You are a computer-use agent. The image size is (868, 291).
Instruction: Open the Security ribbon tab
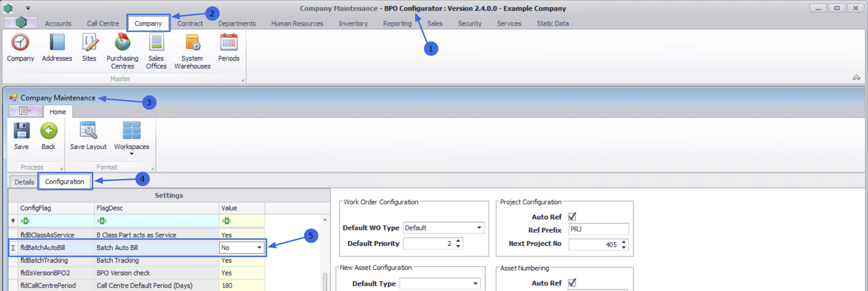tap(470, 24)
